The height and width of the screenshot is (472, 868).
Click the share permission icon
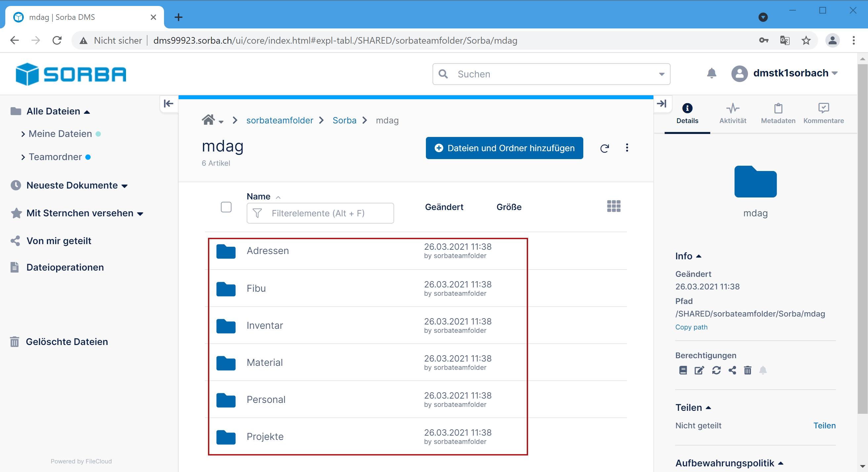pos(732,370)
